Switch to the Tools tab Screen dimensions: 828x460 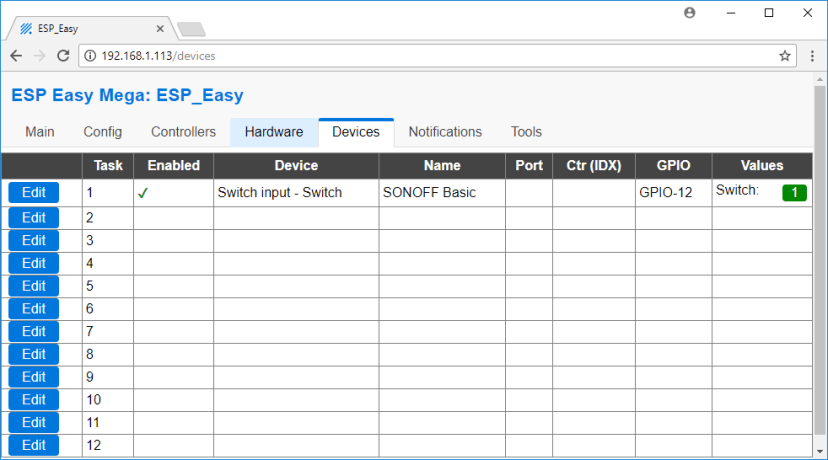pyautogui.click(x=526, y=132)
